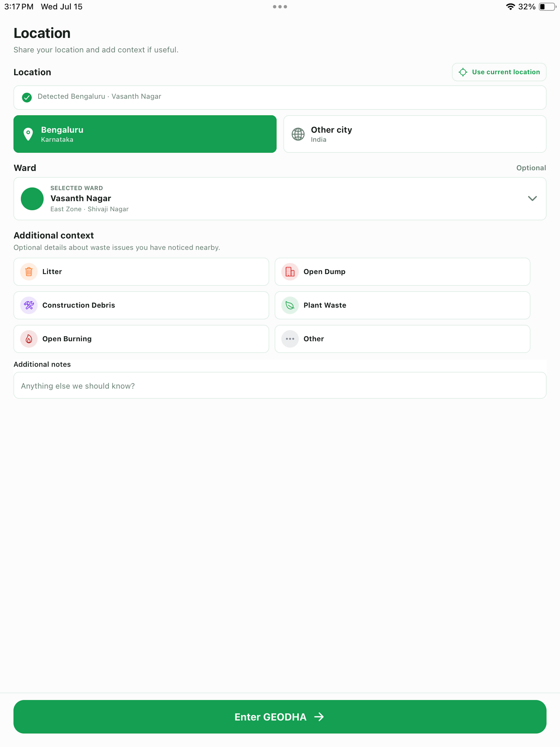Click the orange trash can Litter icon
Viewport: 560px width, 747px height.
(29, 272)
